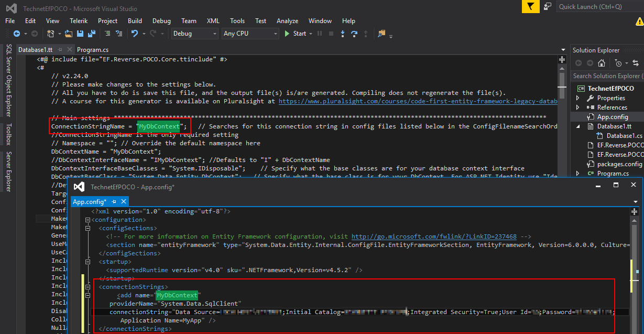Click the decrease indent toolbar icon
This screenshot has width=644, height=334.
(107, 34)
